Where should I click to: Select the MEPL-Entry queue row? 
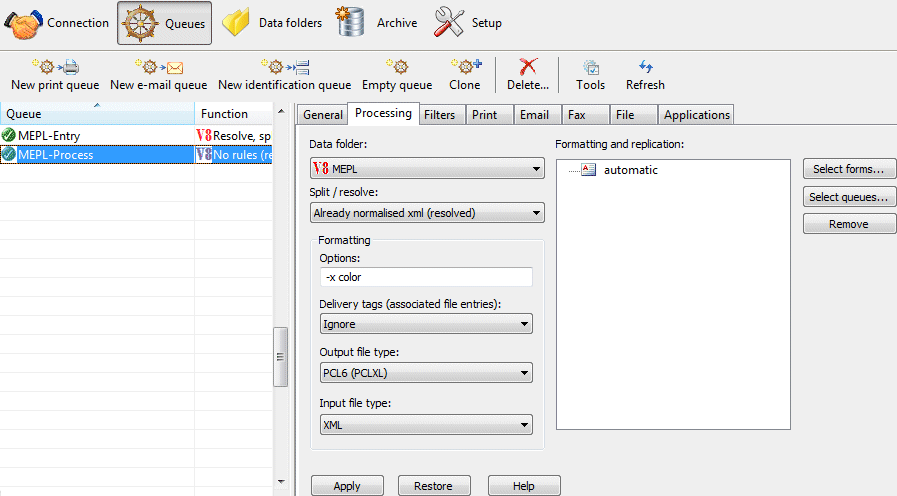coord(136,135)
